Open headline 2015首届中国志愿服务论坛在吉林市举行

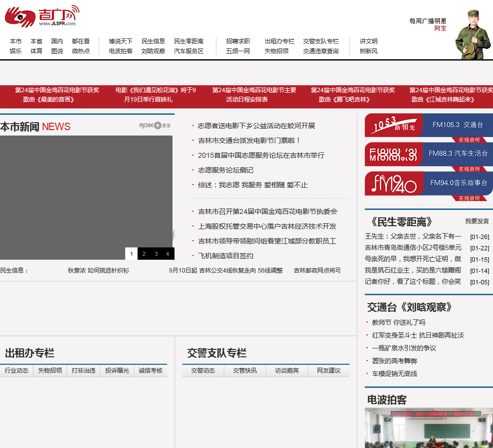(x=261, y=155)
